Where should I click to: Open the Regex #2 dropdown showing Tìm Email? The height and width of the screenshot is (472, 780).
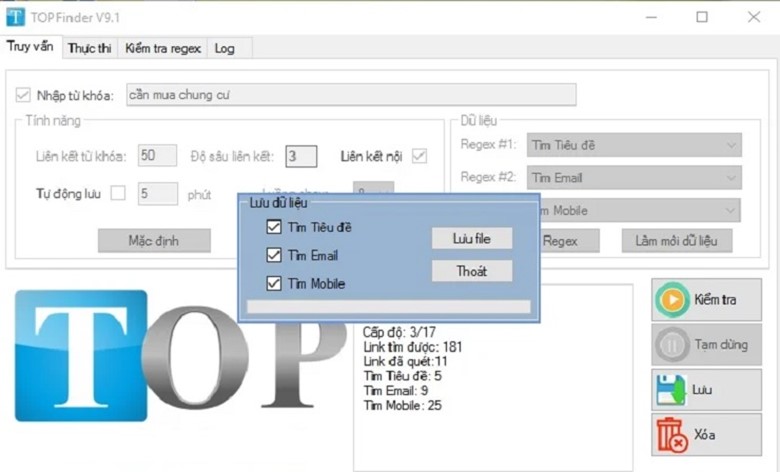click(634, 178)
